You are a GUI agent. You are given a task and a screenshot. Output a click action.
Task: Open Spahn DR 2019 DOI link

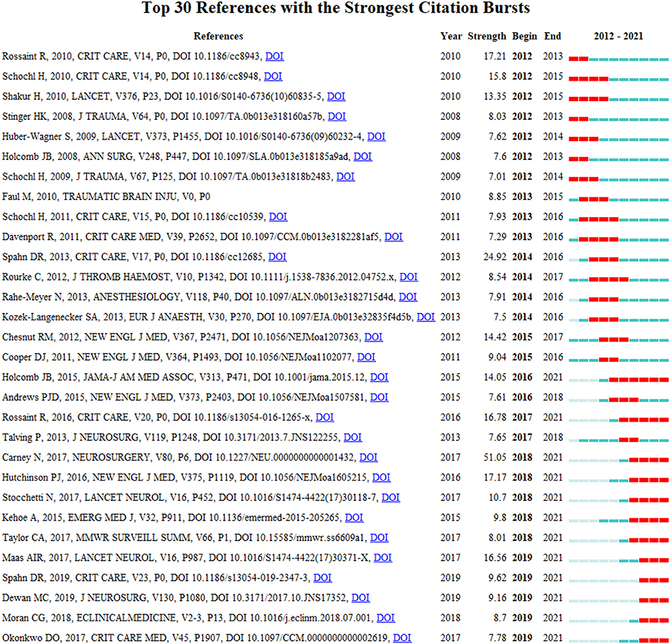[x=323, y=578]
